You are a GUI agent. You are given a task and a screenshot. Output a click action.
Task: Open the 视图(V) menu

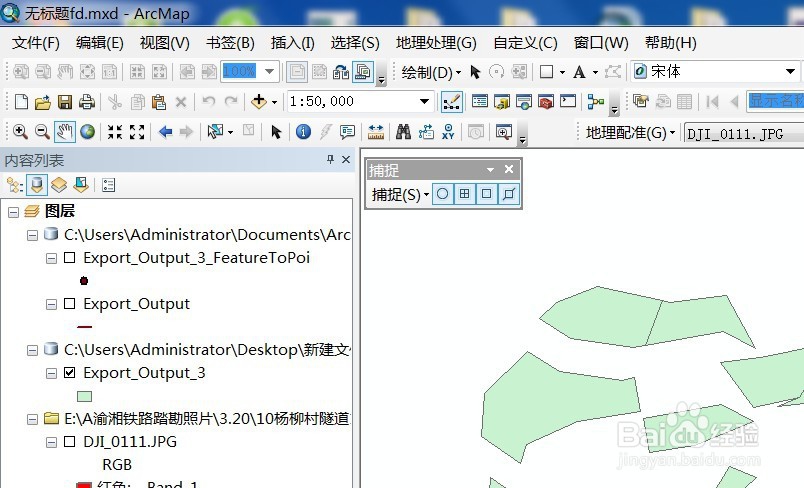click(x=165, y=43)
